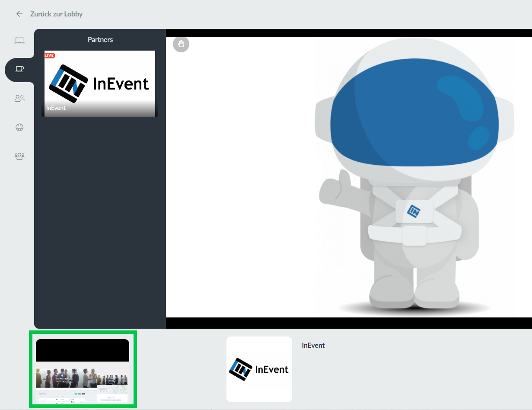Open the event page preview thumbnail
Viewport: 532px width, 410px height.
point(83,371)
